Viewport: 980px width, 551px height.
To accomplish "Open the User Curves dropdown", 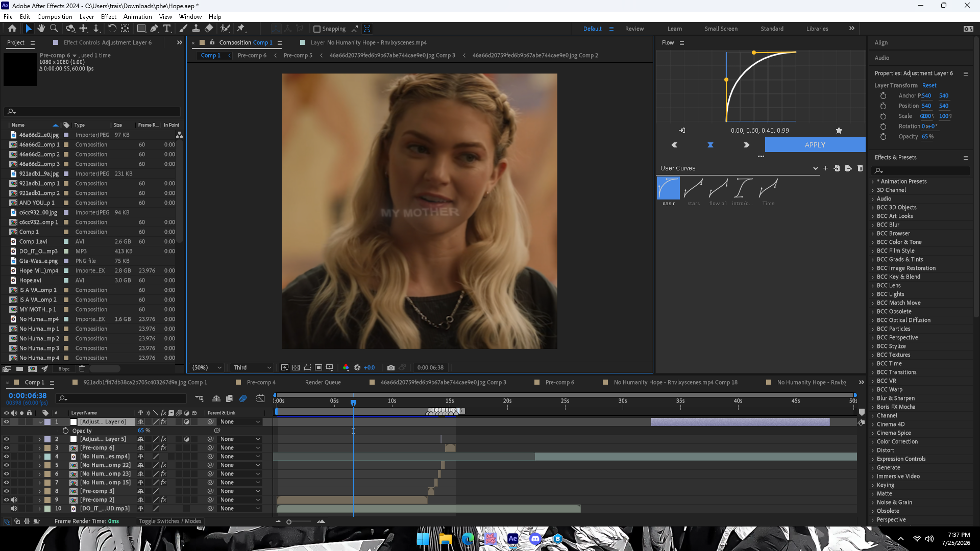I will tap(738, 168).
